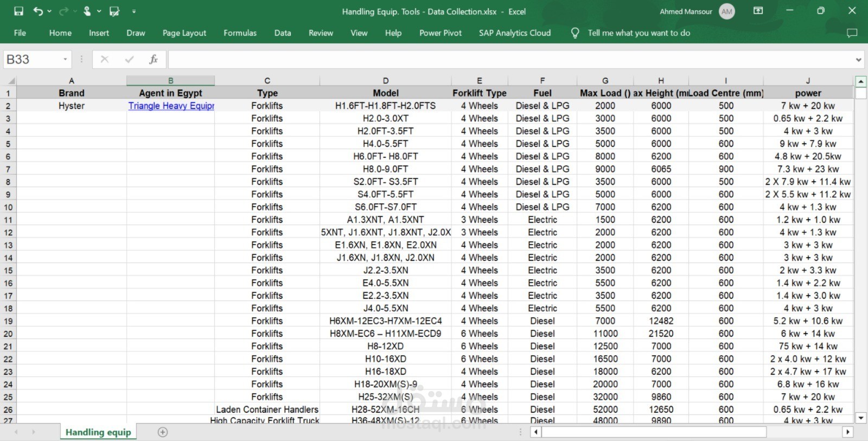Select column D header
The image size is (868, 441).
386,81
